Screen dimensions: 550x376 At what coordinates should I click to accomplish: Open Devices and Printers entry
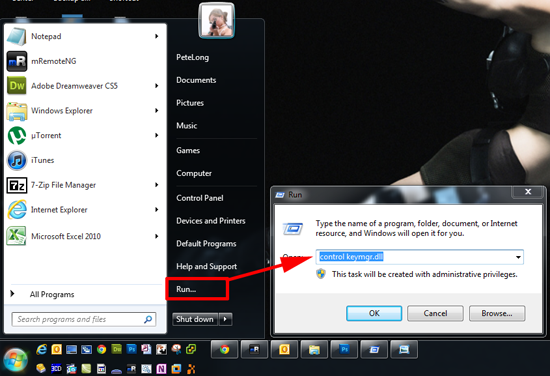click(x=211, y=221)
